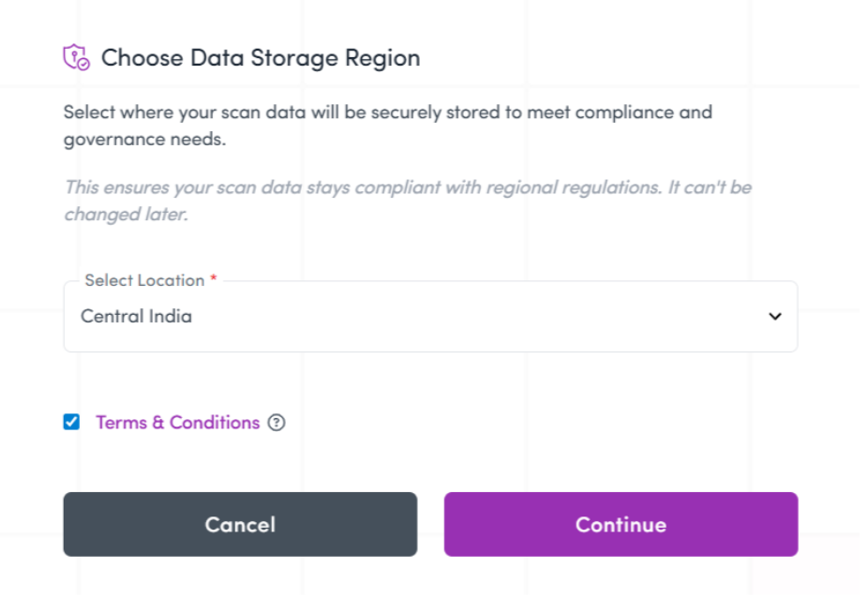Expand the storage region location list
Screen dimensions: 868x598
[774, 317]
